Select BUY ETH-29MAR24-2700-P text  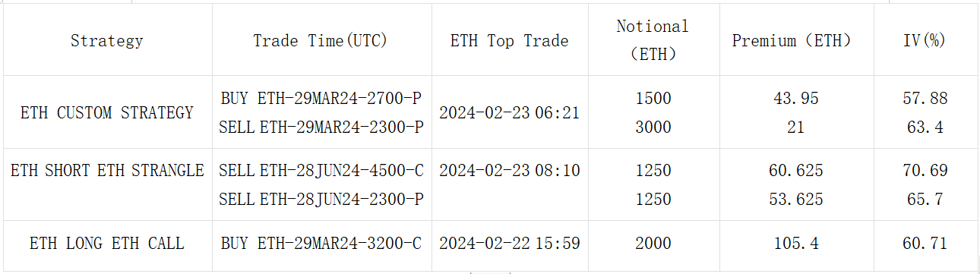(x=321, y=99)
